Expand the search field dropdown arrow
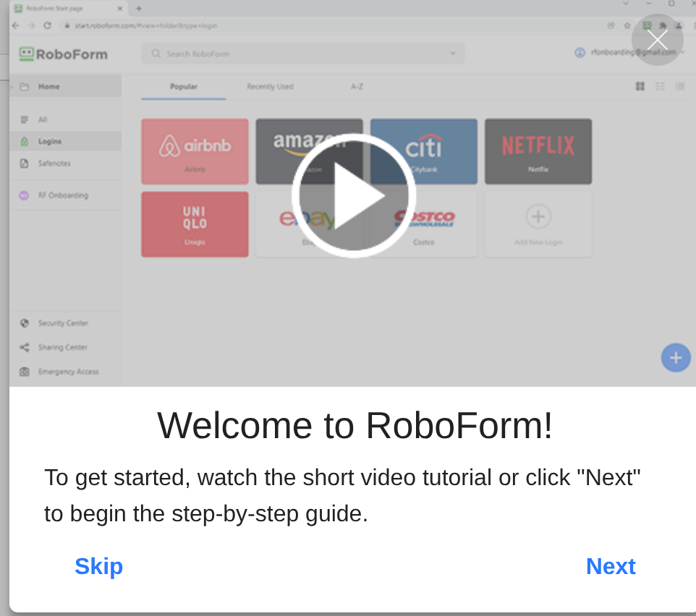696x616 pixels. [453, 54]
